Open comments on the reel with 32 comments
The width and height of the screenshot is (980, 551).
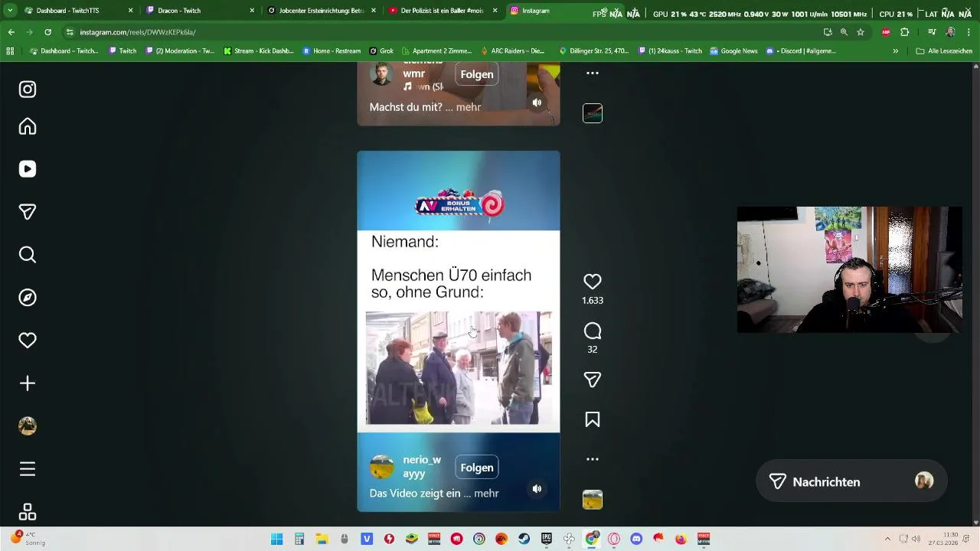pyautogui.click(x=593, y=331)
